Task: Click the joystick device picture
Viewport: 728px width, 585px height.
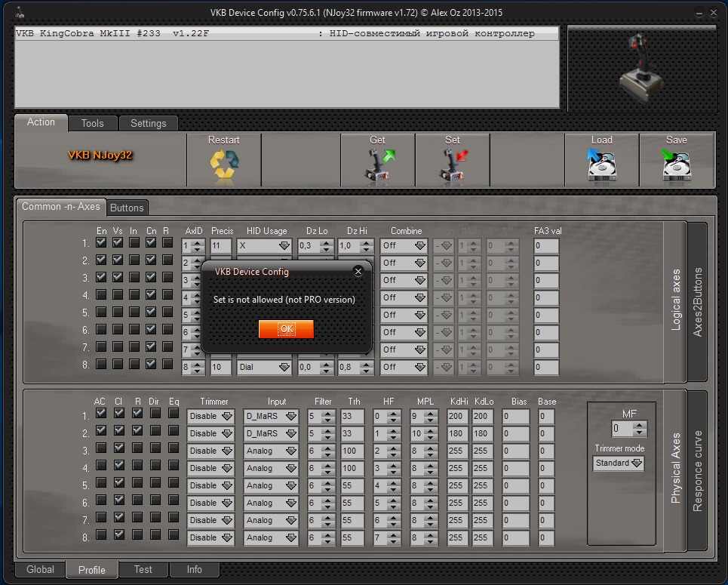Action: [x=642, y=68]
